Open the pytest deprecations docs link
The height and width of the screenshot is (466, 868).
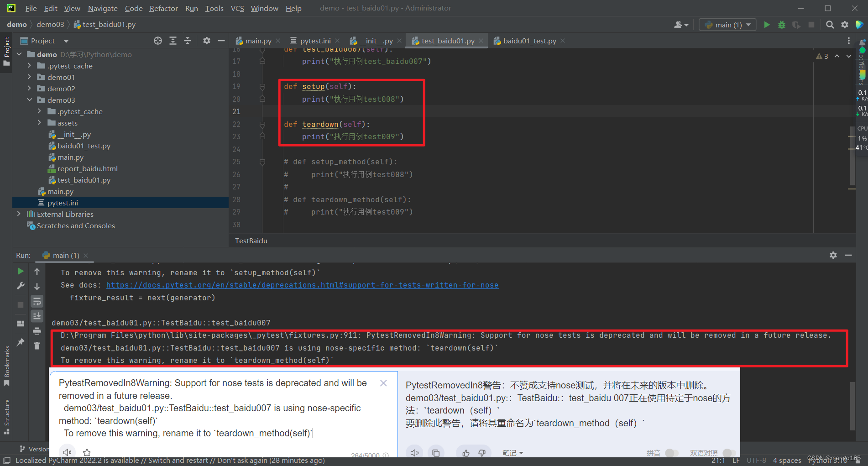[x=302, y=285]
